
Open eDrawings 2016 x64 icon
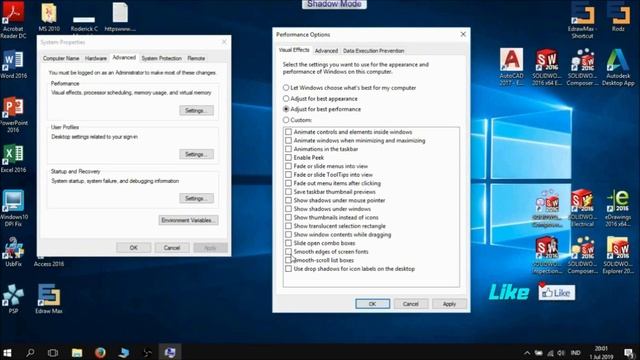tap(618, 208)
